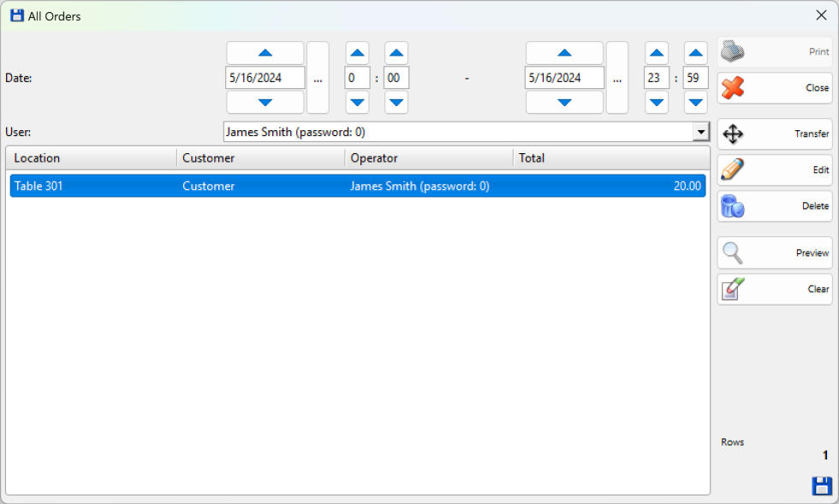Decrease the end minutes value 59
The width and height of the screenshot is (839, 504).
pyautogui.click(x=695, y=102)
